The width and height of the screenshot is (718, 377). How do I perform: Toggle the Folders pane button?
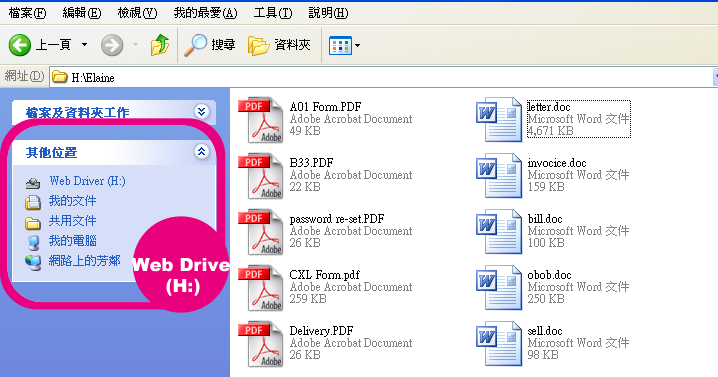coord(279,45)
